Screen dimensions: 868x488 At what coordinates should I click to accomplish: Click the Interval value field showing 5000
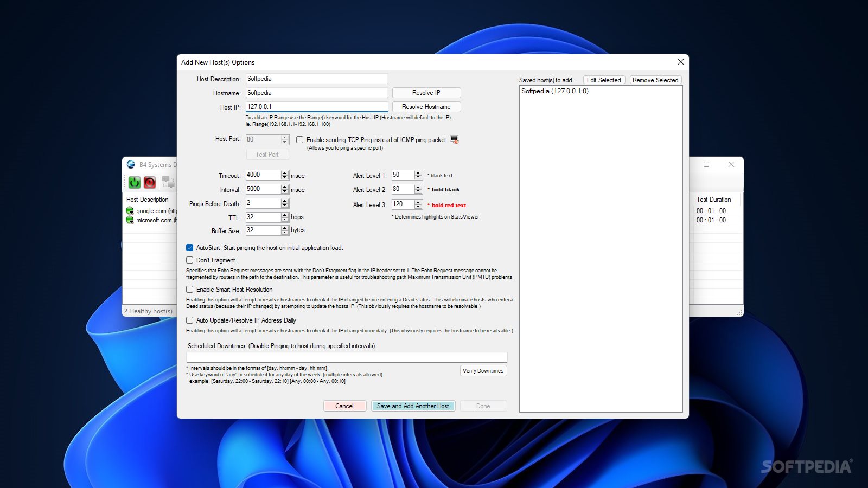point(263,189)
